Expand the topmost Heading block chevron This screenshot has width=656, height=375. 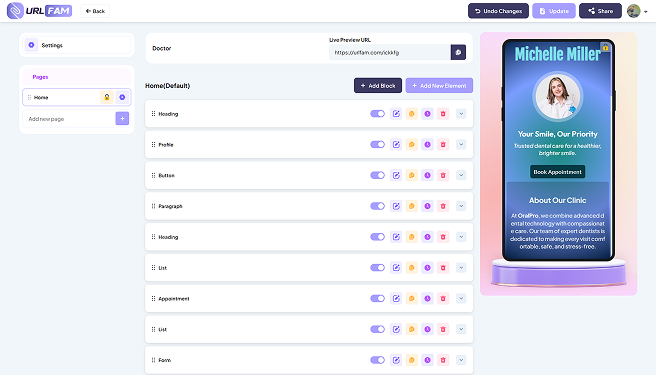(x=461, y=114)
